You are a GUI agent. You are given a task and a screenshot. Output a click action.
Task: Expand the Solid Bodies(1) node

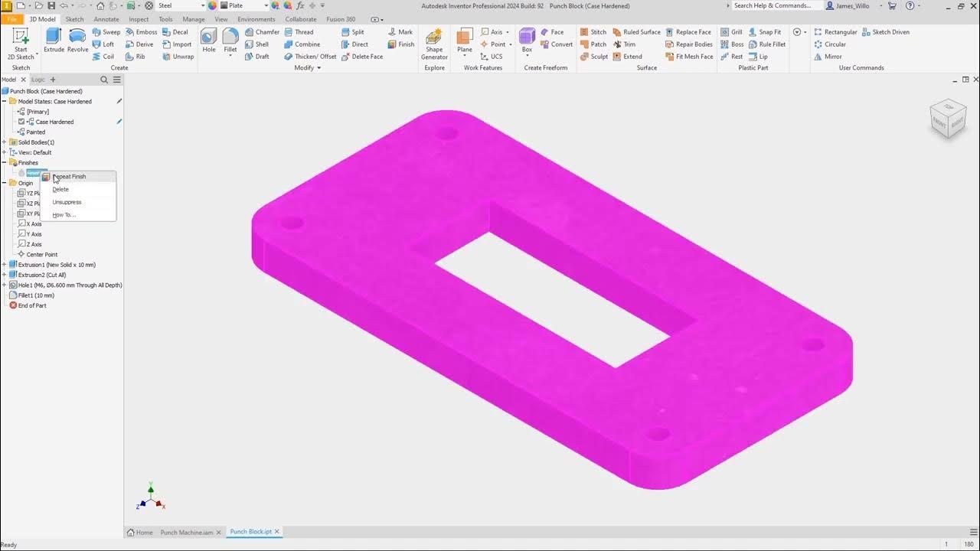point(4,142)
